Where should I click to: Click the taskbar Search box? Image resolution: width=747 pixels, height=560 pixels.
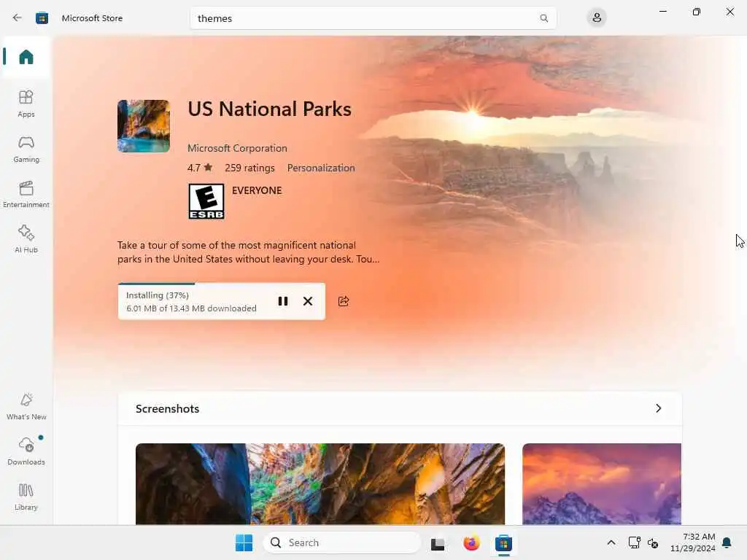(342, 542)
